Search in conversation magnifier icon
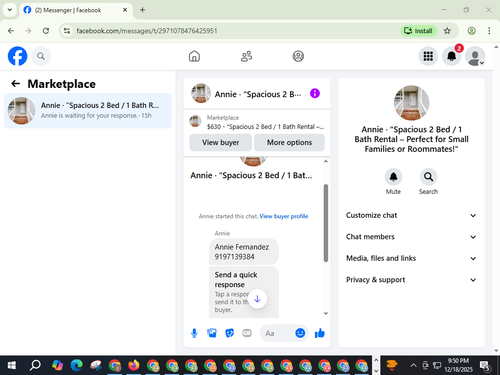 coord(428,177)
